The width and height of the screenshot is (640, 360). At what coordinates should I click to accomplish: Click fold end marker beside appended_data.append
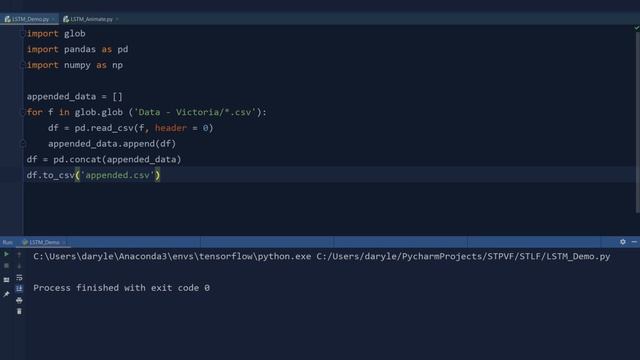(x=23, y=144)
